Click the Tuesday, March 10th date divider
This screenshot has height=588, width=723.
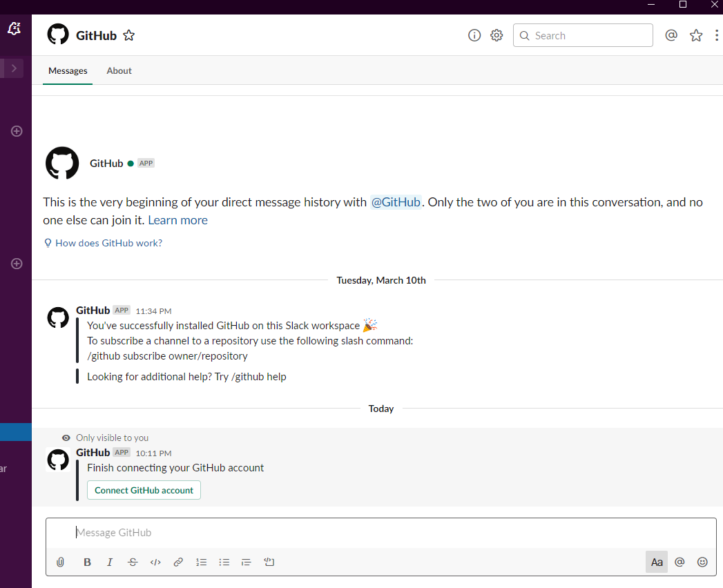coord(381,280)
